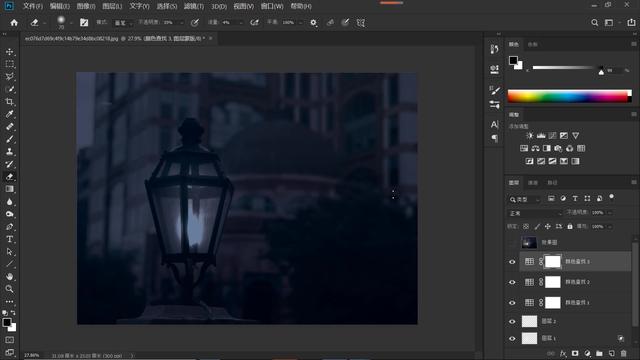Open the layer opacity 100% dropdown
This screenshot has height=360, width=640.
coord(610,213)
